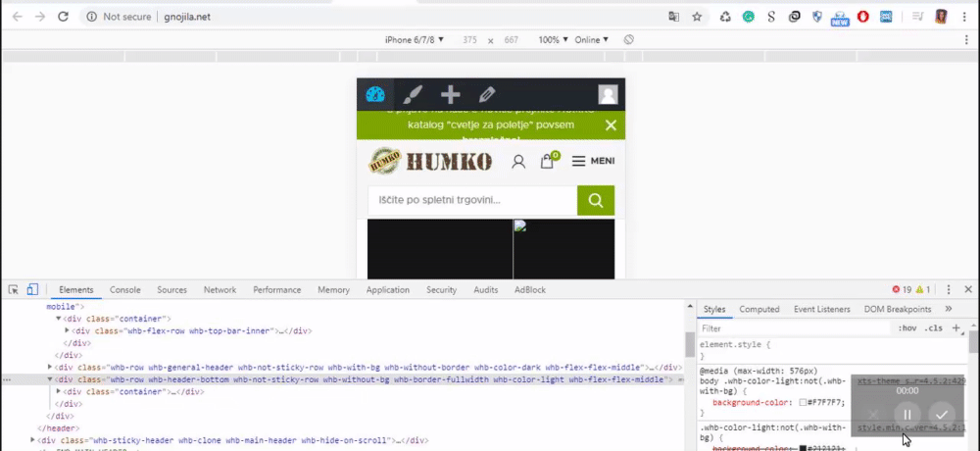Click the plus New content icon in admin bar
This screenshot has width=980, height=451.
click(450, 94)
